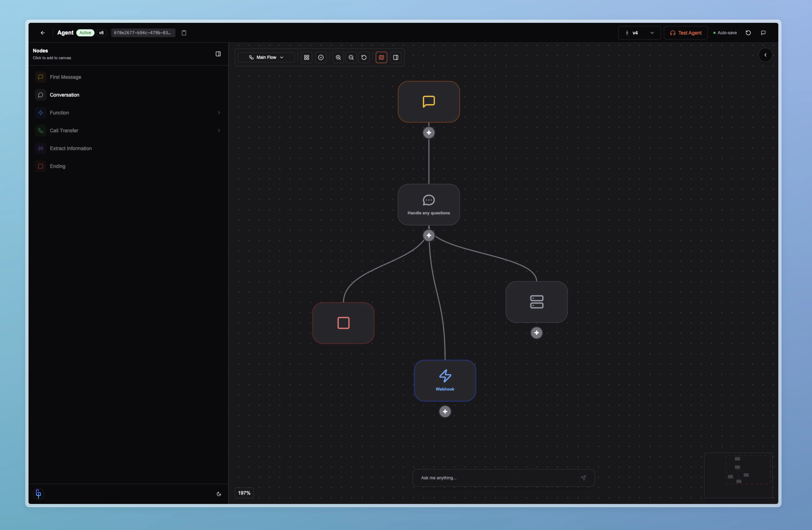Check the 197% zoom level indicator
812x530 pixels.
pyautogui.click(x=244, y=493)
